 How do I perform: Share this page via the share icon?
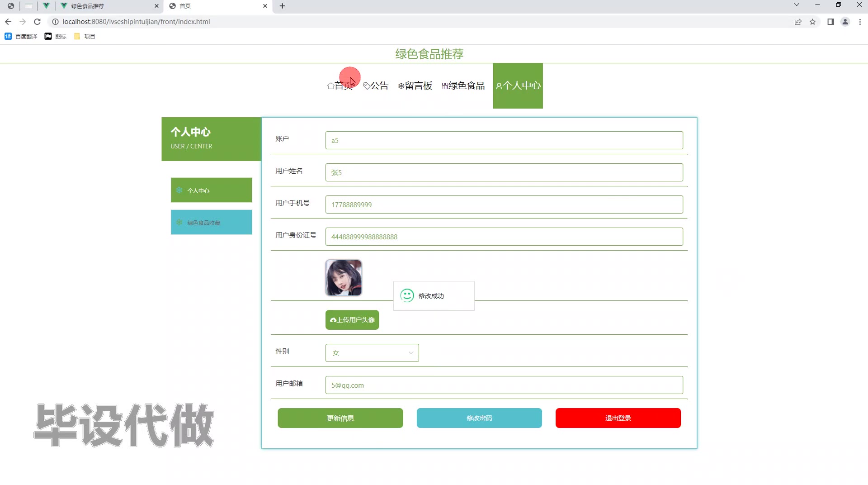pyautogui.click(x=798, y=22)
